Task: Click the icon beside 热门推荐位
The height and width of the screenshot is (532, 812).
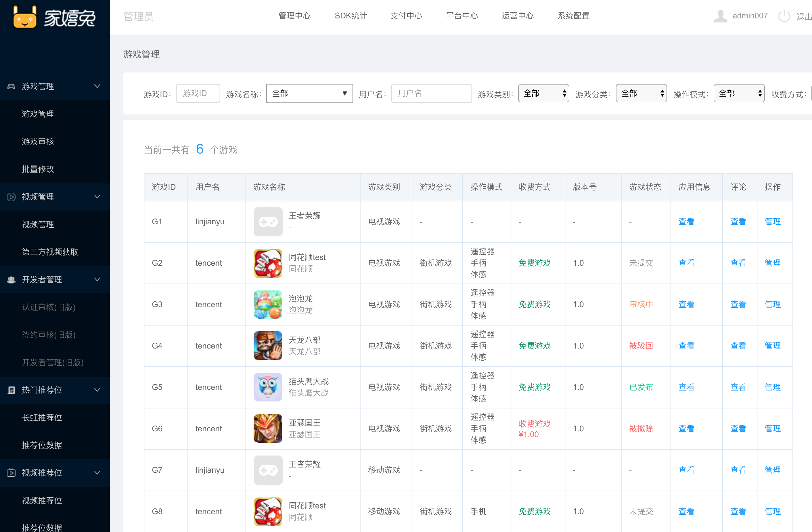Action: point(11,390)
